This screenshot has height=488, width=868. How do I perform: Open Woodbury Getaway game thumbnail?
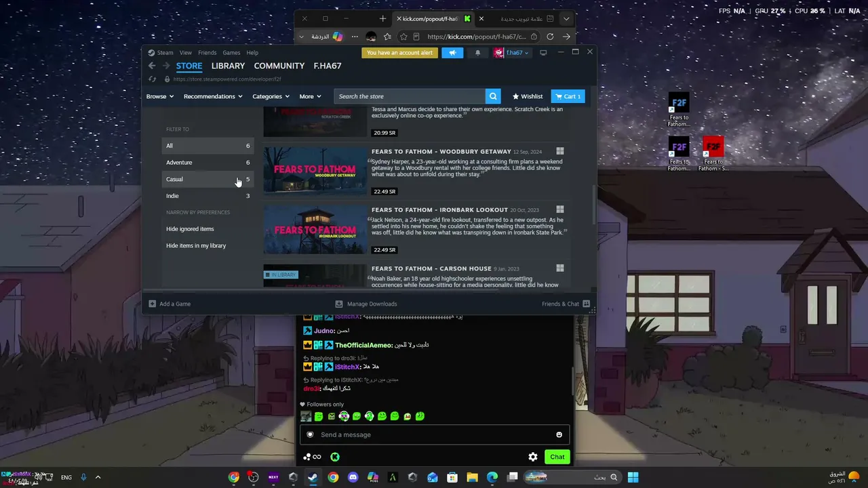(x=315, y=171)
